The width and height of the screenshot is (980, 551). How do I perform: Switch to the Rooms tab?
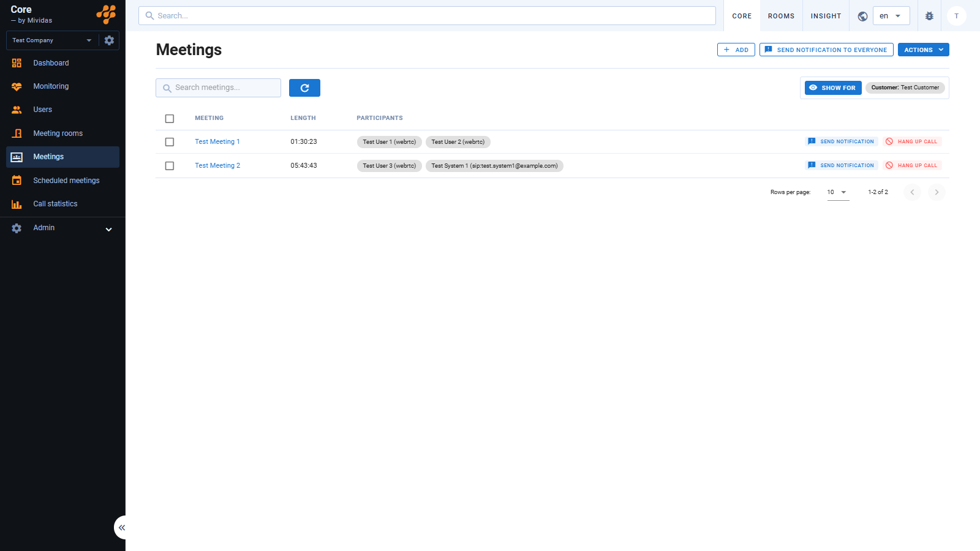781,16
